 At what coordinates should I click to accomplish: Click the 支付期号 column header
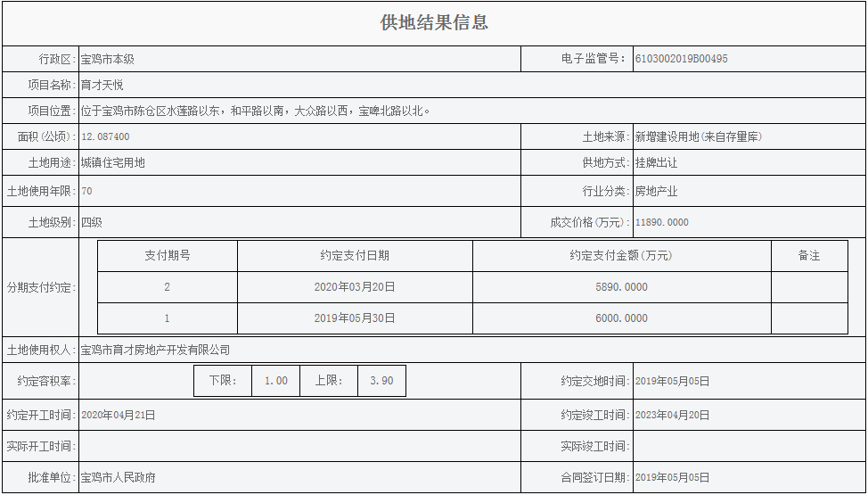point(168,256)
